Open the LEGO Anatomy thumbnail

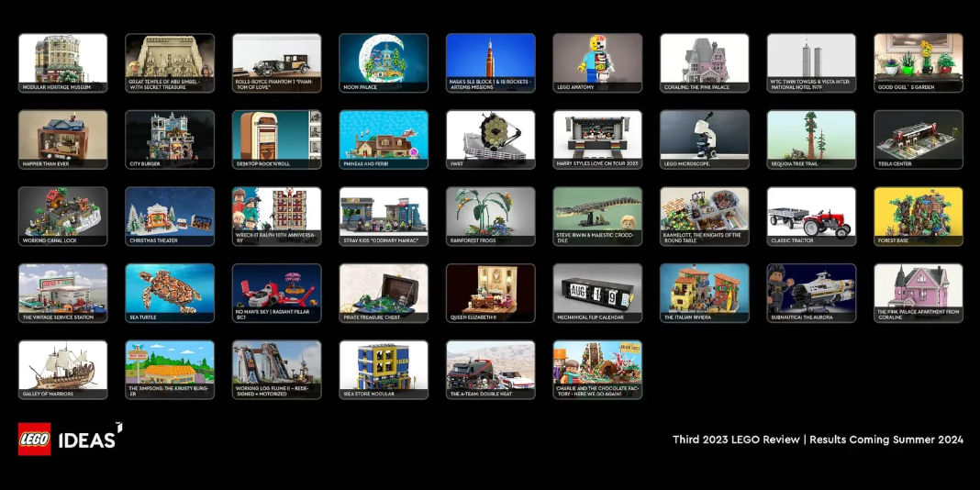tap(597, 63)
